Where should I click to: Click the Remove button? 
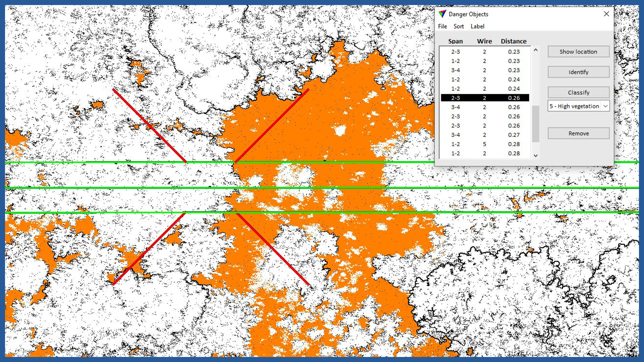pyautogui.click(x=579, y=133)
